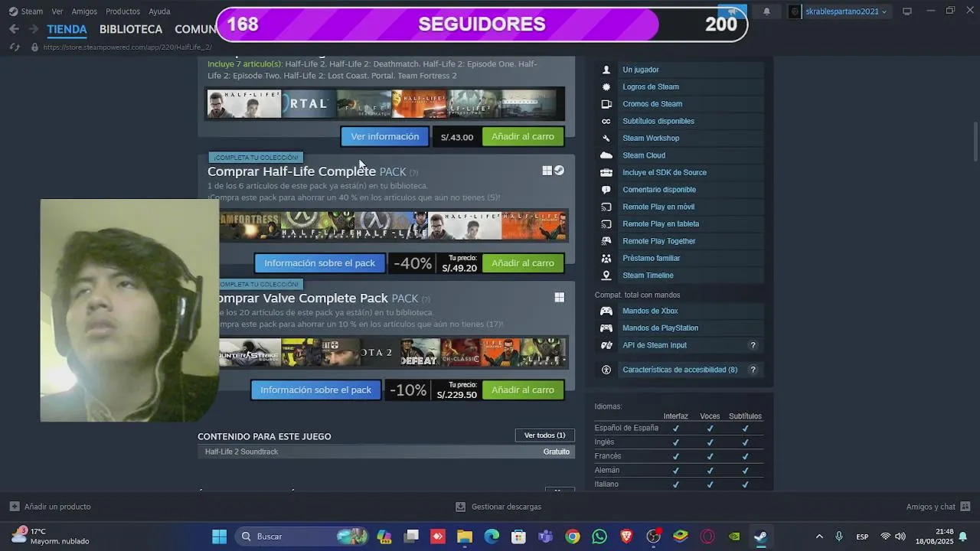Click the store URL address field
The image size is (980, 551).
(128, 47)
